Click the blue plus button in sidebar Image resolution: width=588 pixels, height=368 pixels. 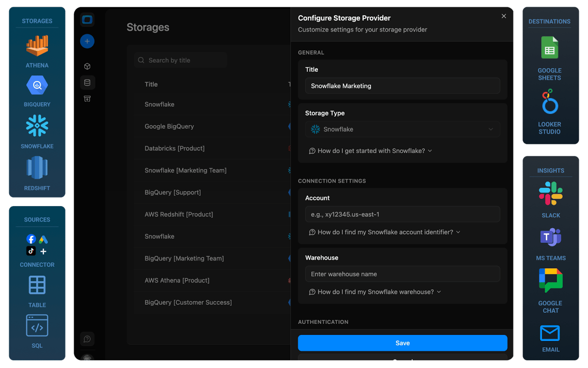pyautogui.click(x=87, y=41)
